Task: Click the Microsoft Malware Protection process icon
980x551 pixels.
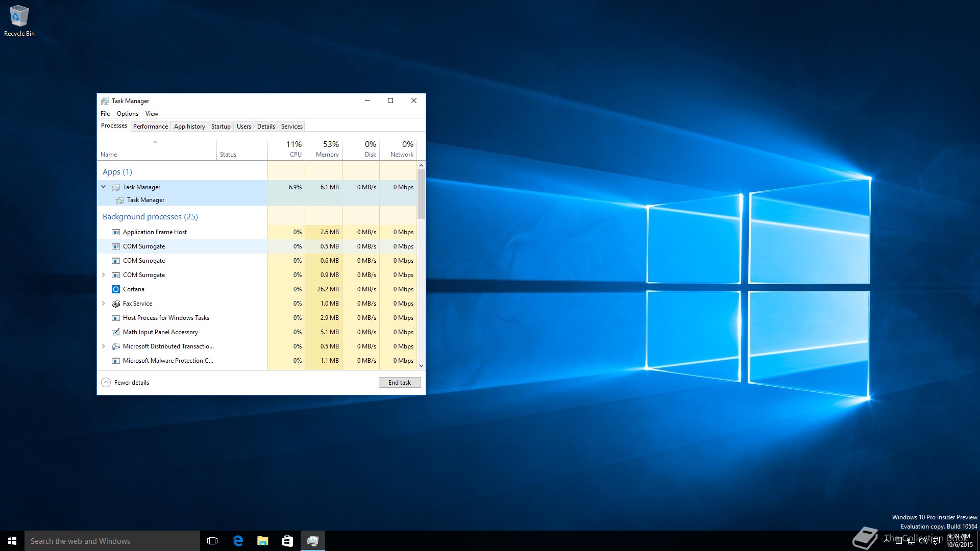Action: click(x=116, y=361)
